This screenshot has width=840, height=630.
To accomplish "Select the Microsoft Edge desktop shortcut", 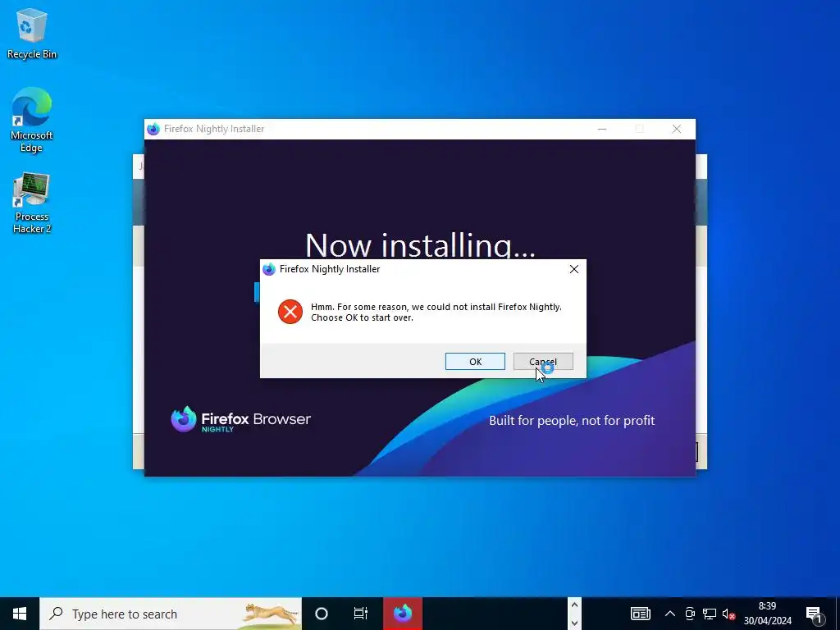I will point(32,120).
